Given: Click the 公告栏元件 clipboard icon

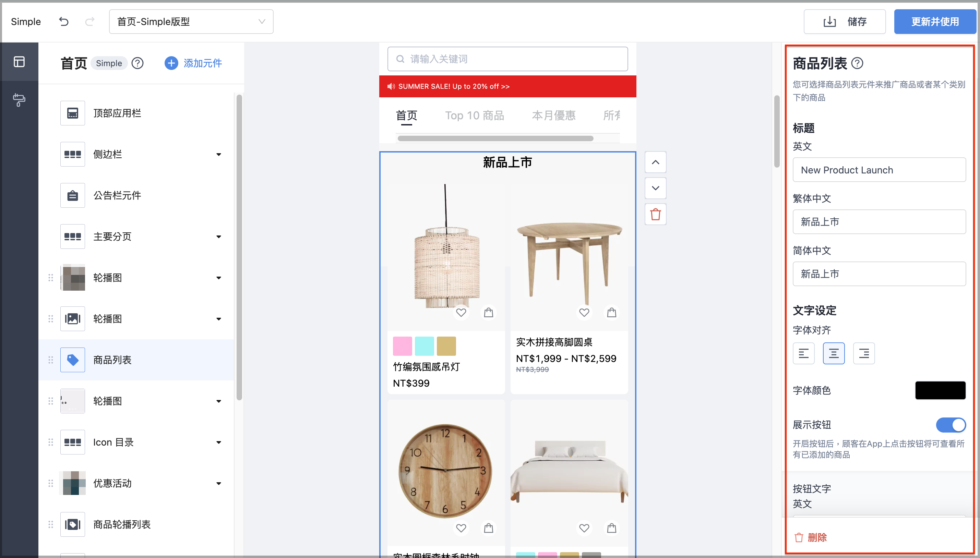Looking at the screenshot, I should [x=72, y=195].
